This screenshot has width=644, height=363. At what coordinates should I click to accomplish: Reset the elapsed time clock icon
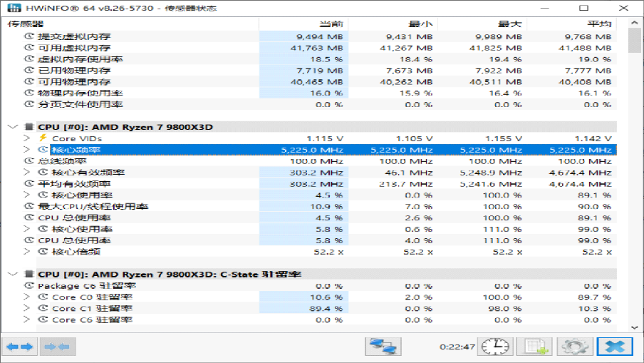tap(495, 347)
